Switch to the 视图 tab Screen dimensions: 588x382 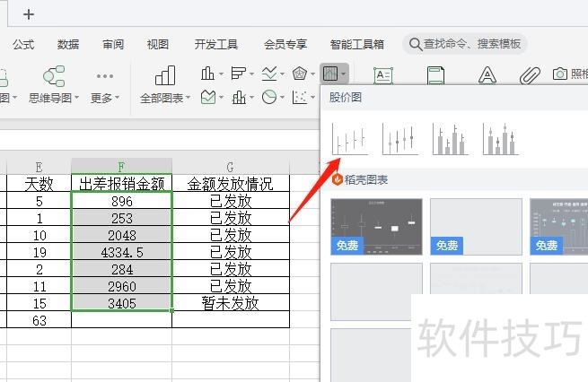(158, 45)
